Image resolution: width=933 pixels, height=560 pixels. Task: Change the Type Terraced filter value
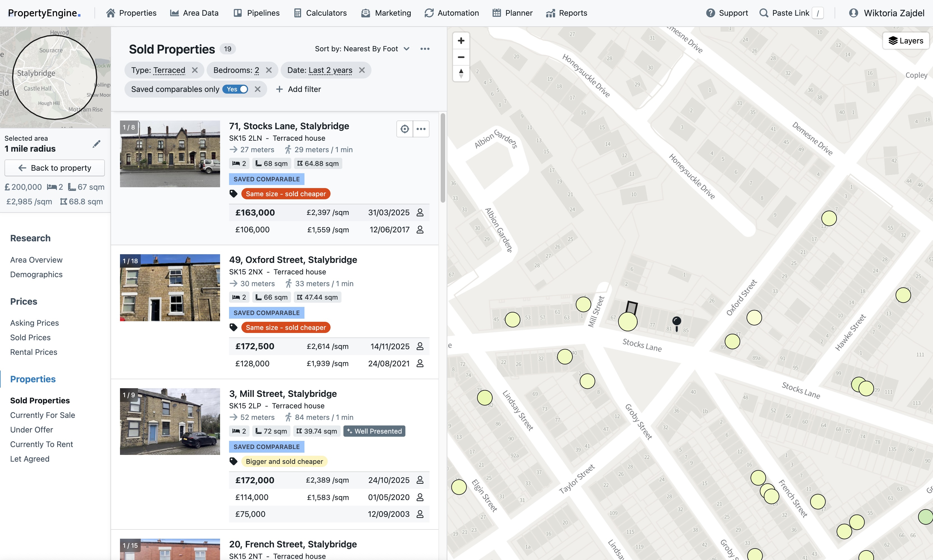coord(169,70)
